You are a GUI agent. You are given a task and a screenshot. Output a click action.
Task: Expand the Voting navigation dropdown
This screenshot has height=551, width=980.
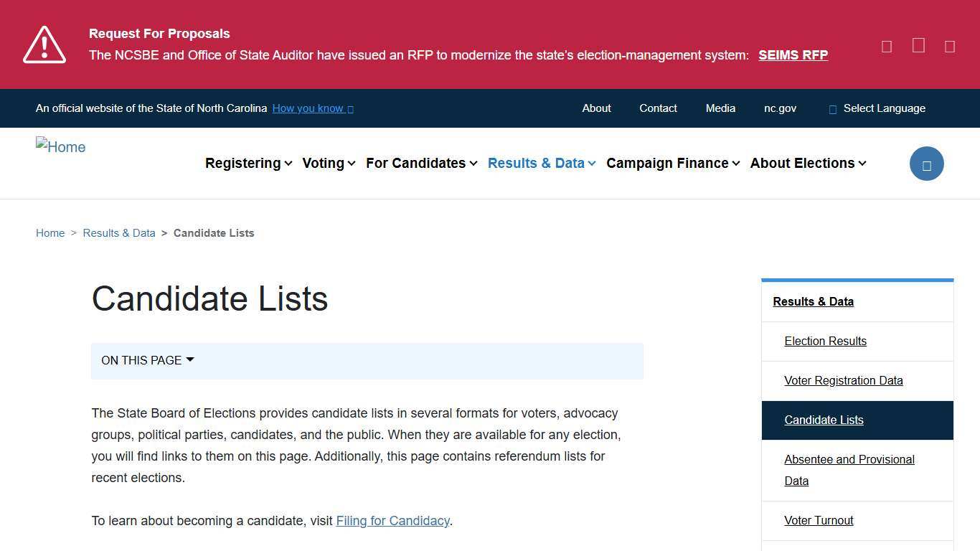click(x=329, y=163)
